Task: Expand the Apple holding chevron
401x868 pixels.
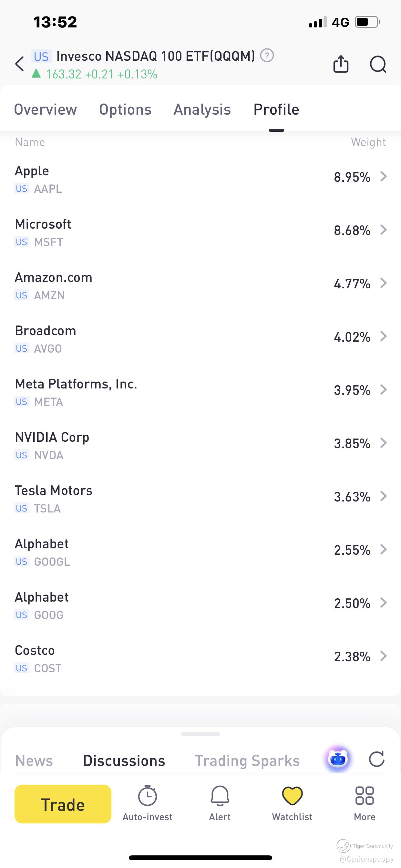Action: [383, 176]
